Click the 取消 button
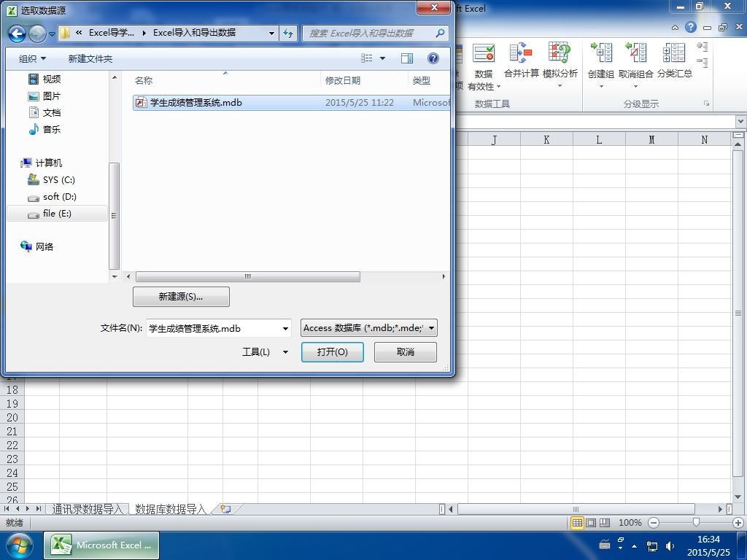The height and width of the screenshot is (560, 747). [x=406, y=352]
